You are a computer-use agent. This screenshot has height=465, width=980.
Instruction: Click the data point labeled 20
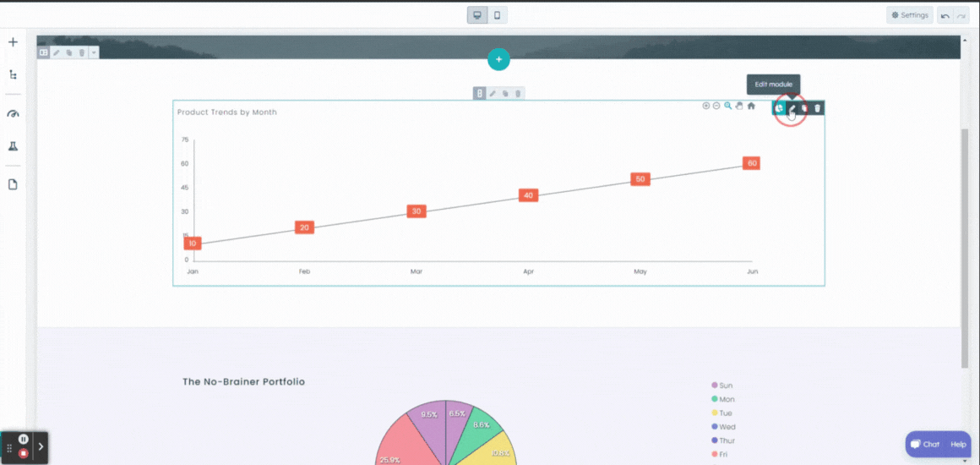[304, 227]
